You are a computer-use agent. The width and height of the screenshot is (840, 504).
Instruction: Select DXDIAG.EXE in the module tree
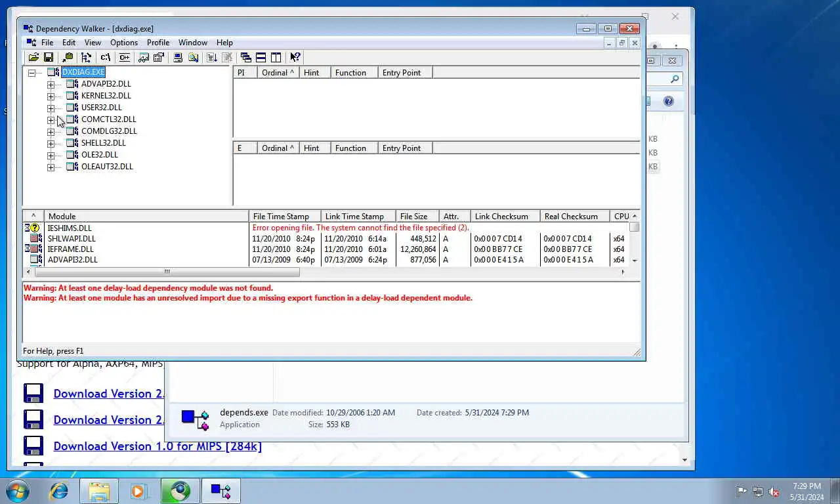(83, 72)
